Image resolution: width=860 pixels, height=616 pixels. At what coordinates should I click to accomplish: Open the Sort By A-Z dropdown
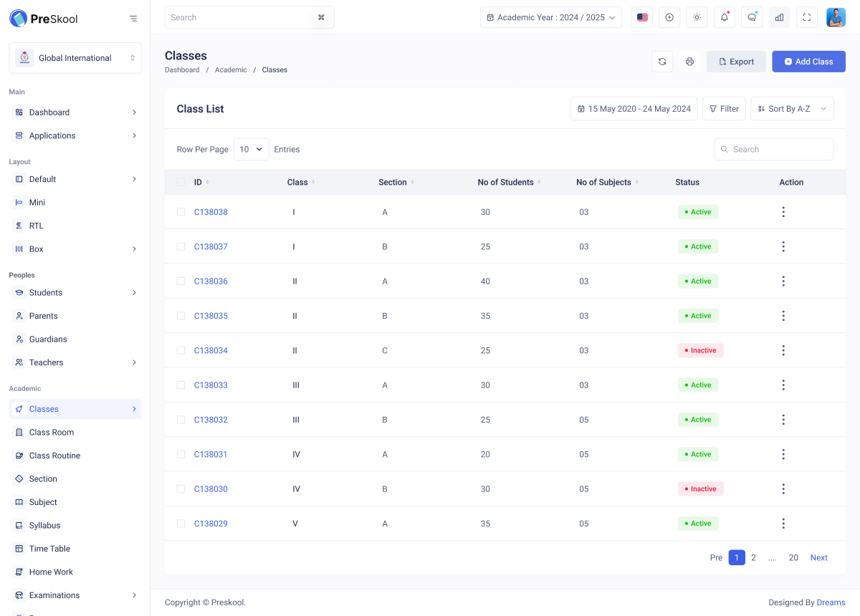point(792,109)
